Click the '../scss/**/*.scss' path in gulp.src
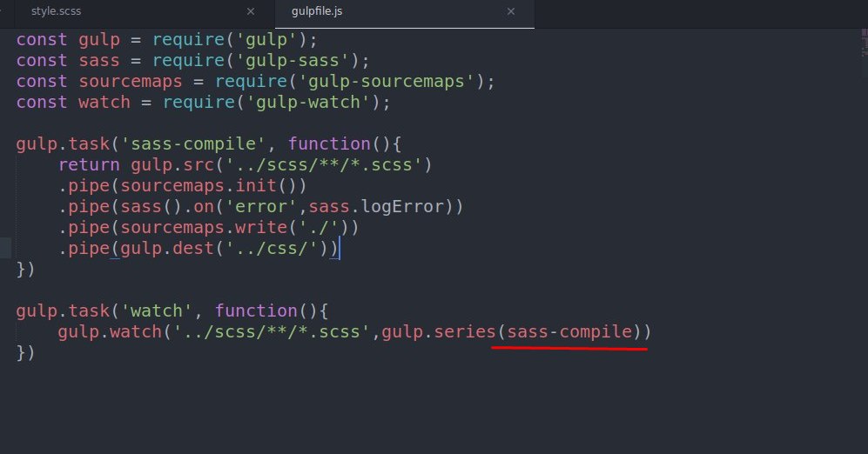Screen dimensions: 868x454 (x=324, y=164)
